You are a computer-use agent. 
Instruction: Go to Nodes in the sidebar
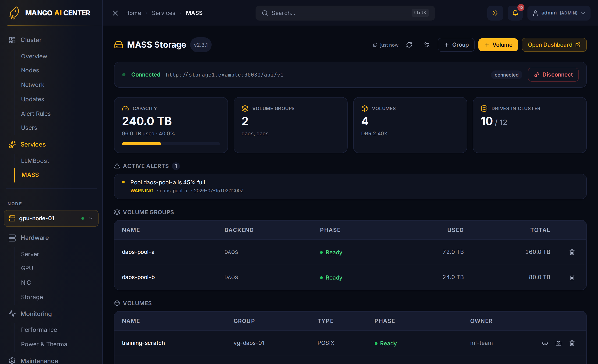click(x=30, y=70)
